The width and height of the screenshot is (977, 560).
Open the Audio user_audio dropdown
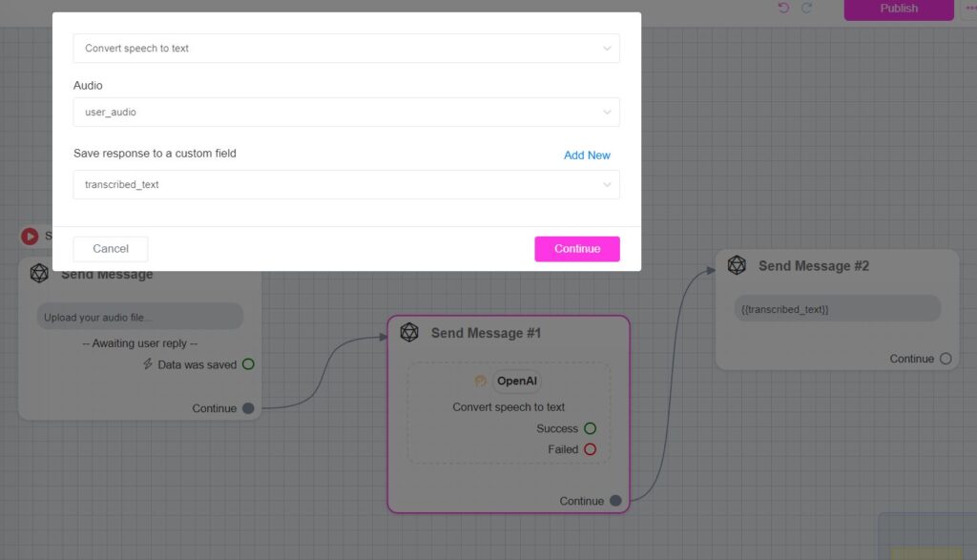tap(345, 113)
